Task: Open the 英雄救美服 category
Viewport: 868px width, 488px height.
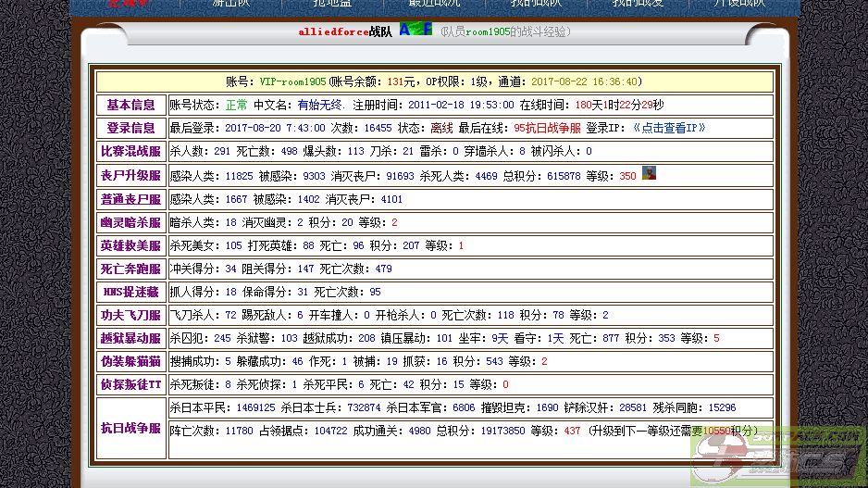Action: pos(130,245)
